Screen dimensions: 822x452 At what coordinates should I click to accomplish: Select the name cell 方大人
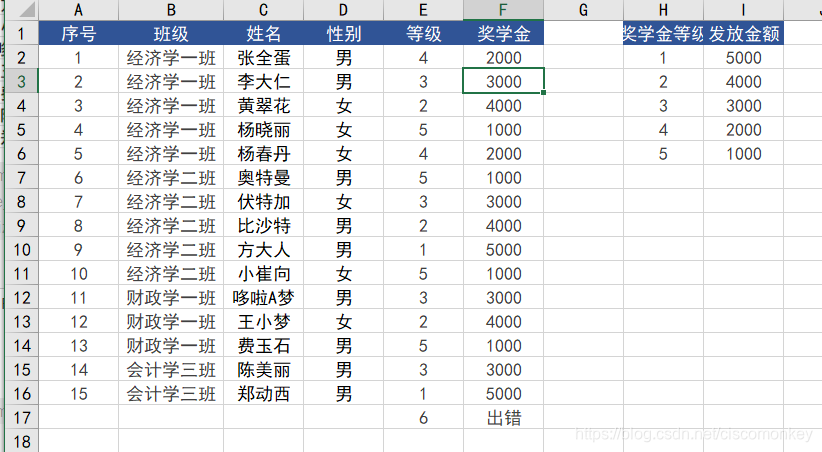coord(264,250)
